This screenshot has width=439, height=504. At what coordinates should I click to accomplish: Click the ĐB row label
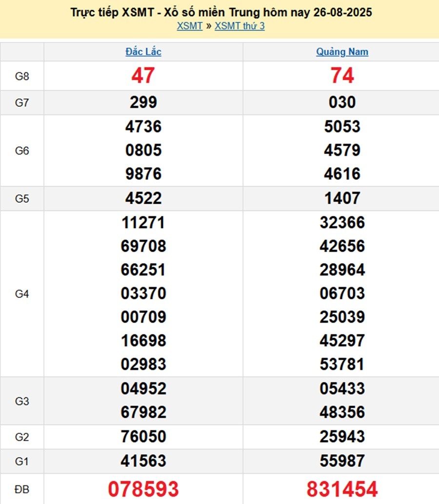pos(22,489)
